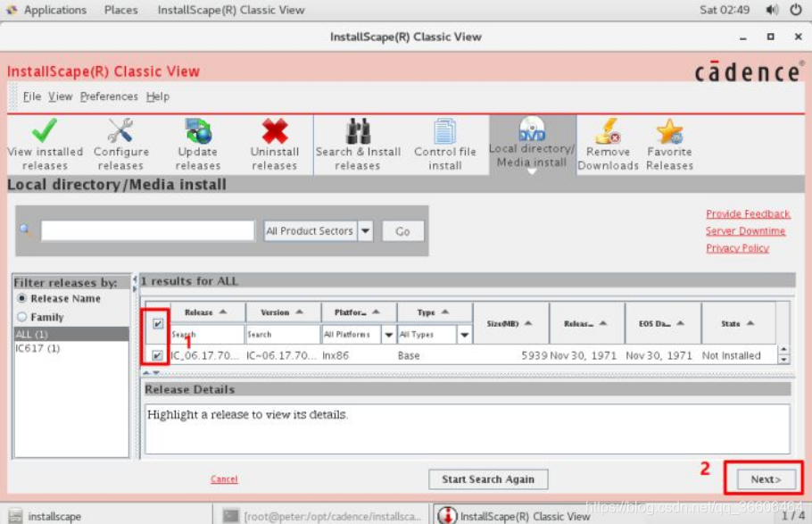Screen dimensions: 812x524
Task: Open the All Platforms filter dropdown
Action: (387, 335)
